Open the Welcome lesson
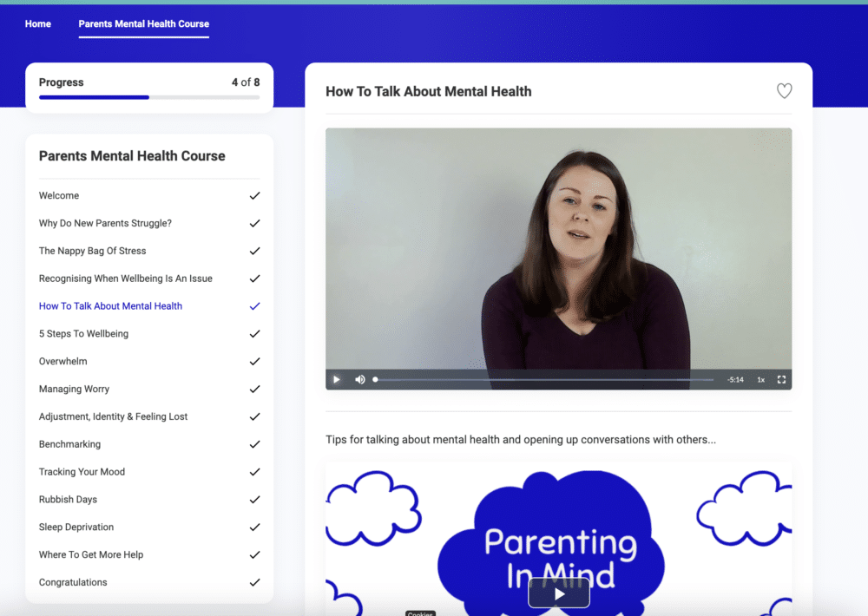Viewport: 868px width, 616px height. [x=59, y=195]
